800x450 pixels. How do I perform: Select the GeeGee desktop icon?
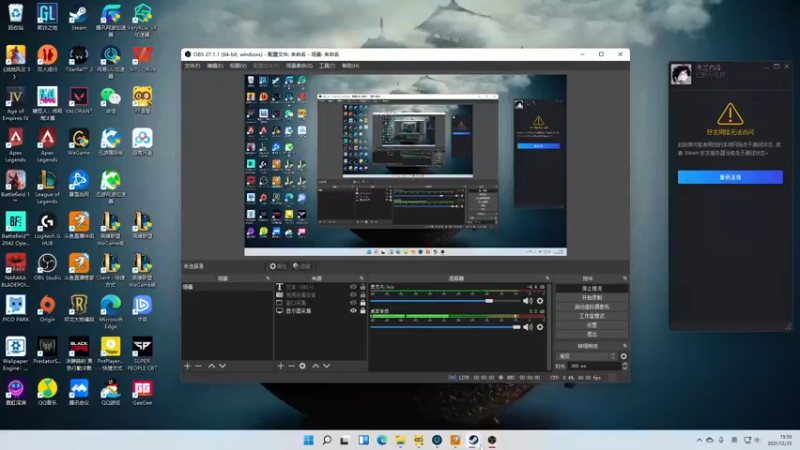142,392
